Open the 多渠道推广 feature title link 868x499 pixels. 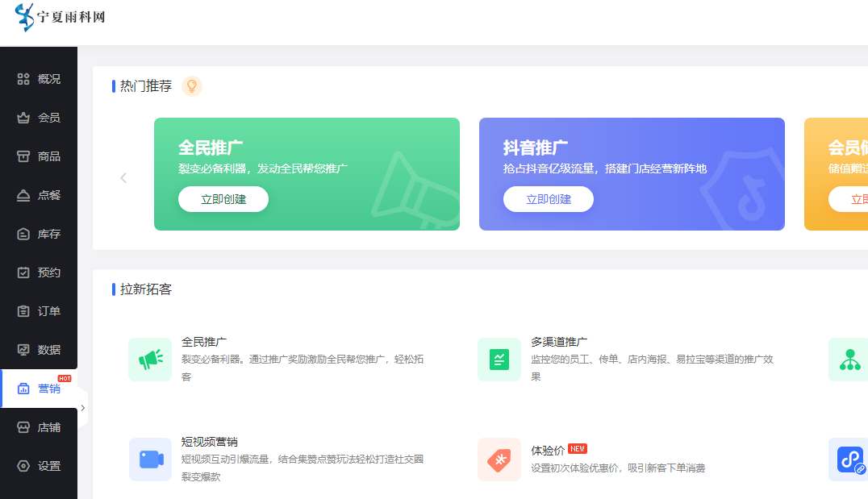tap(559, 342)
